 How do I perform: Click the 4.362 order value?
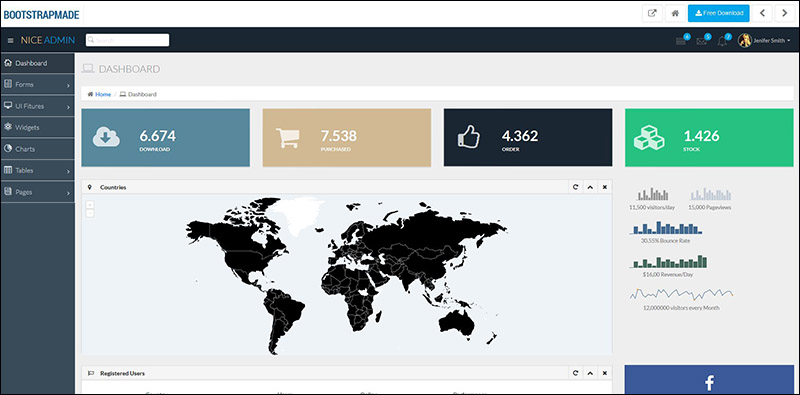click(520, 136)
